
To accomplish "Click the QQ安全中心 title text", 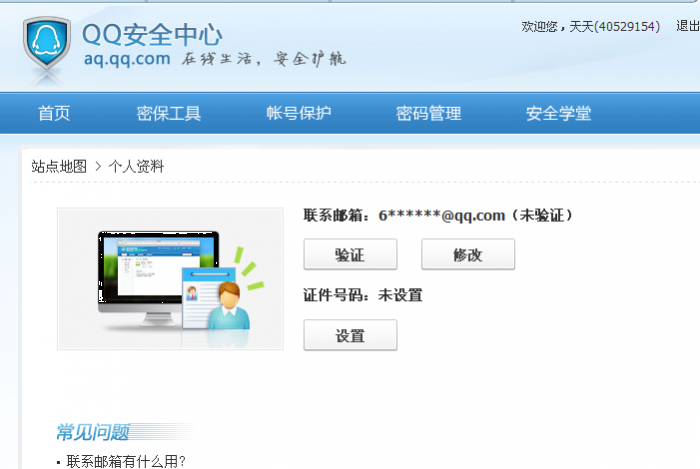I will pyautogui.click(x=152, y=34).
